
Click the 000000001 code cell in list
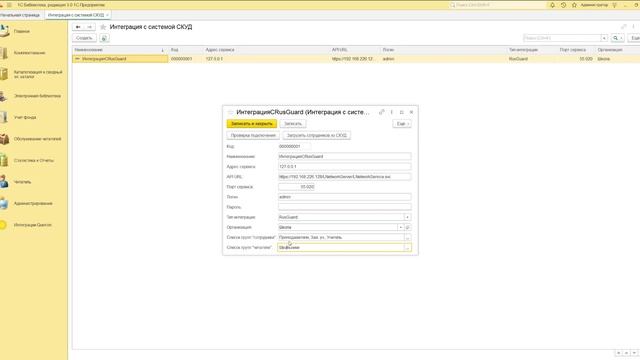point(181,59)
